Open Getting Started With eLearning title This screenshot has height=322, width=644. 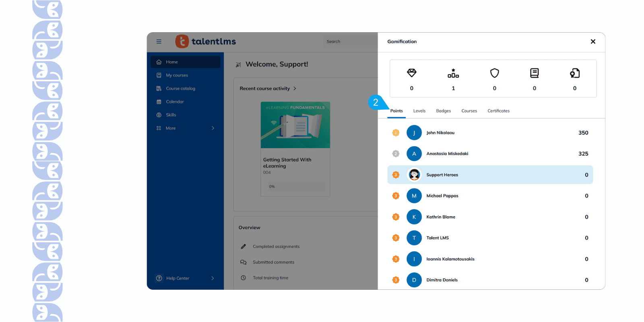pyautogui.click(x=287, y=163)
